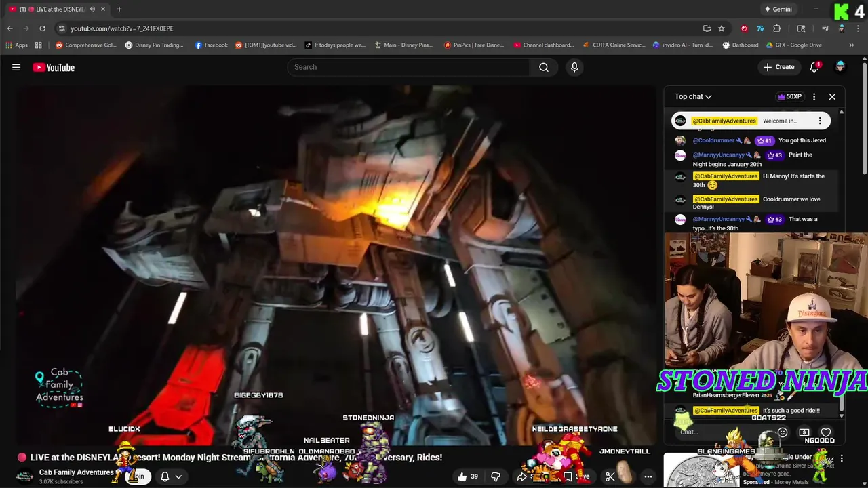Open YouTube account avatar menu
This screenshot has width=868, height=488.
pos(840,67)
